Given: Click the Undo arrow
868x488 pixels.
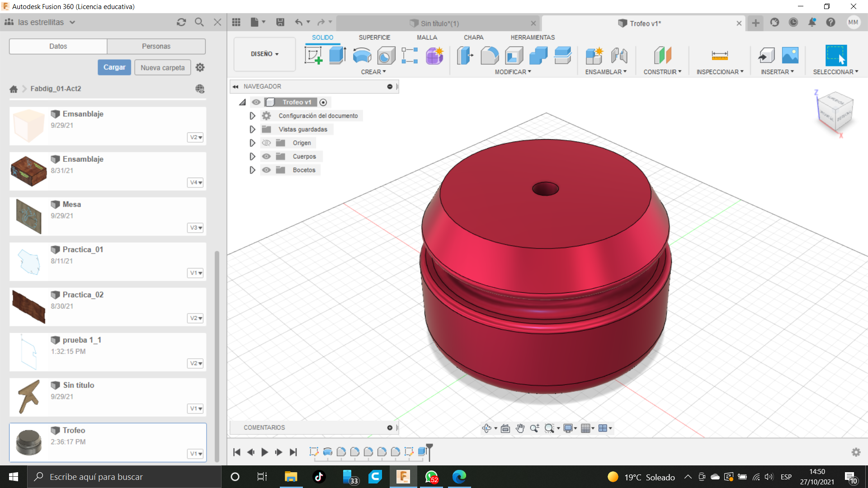Looking at the screenshot, I should (x=299, y=22).
